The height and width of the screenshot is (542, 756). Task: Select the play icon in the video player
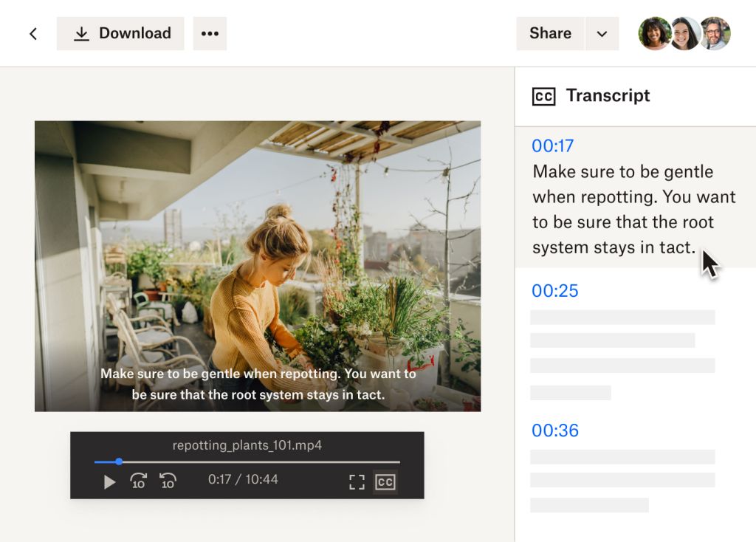tap(109, 482)
